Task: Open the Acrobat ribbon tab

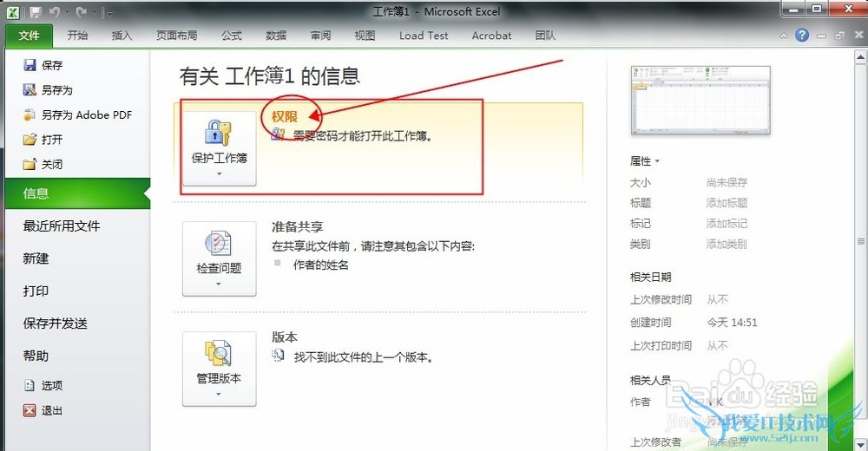Action: point(491,36)
